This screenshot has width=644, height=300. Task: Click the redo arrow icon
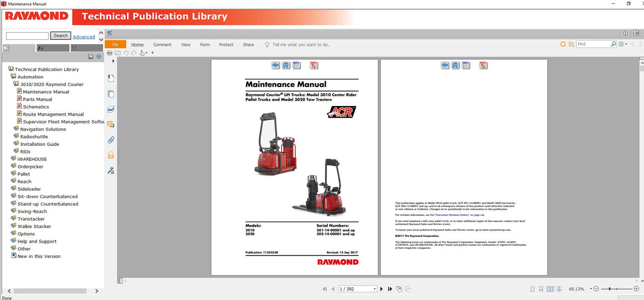click(x=134, y=53)
